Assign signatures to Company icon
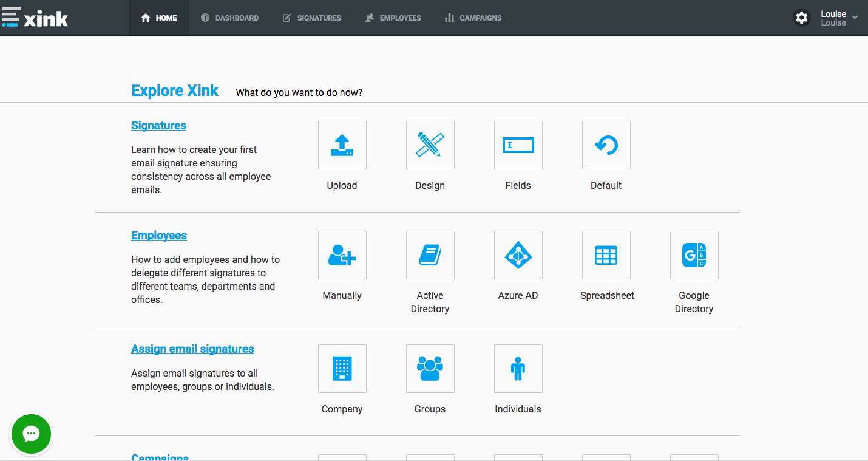This screenshot has height=461, width=868. tap(342, 369)
